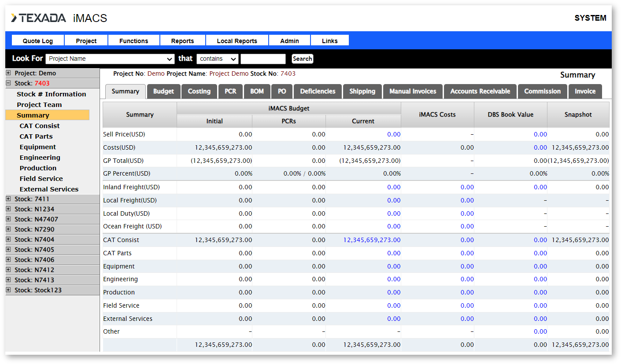
Task: Open Production in sidebar
Action: pyautogui.click(x=38, y=168)
